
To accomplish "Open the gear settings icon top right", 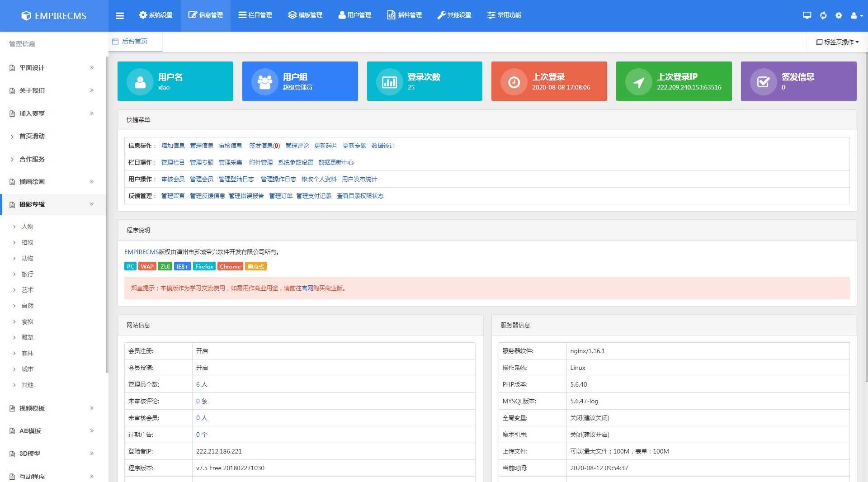I will tap(839, 15).
